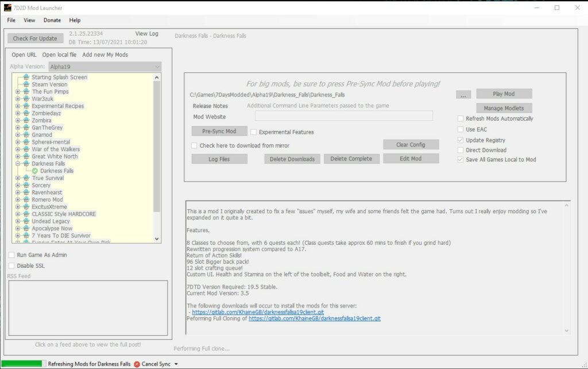588x369 pixels.
Task: Open the Donate menu
Action: [x=52, y=20]
